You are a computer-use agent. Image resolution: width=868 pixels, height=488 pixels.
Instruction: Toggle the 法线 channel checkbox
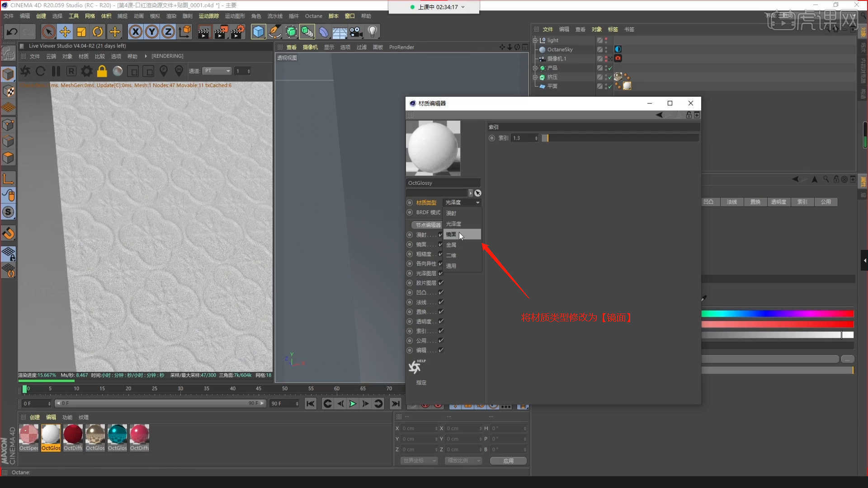(x=441, y=302)
